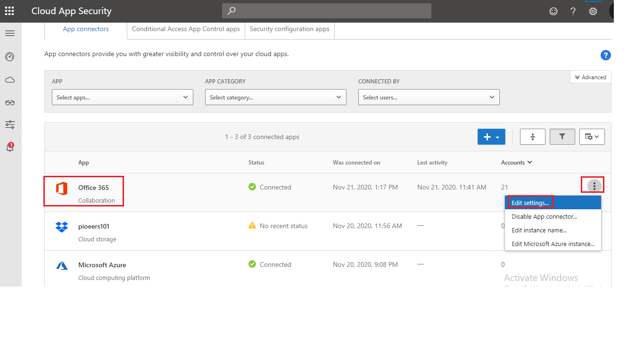Open the Dashboard gauge icon in sidebar
The width and height of the screenshot is (644, 362).
(10, 57)
